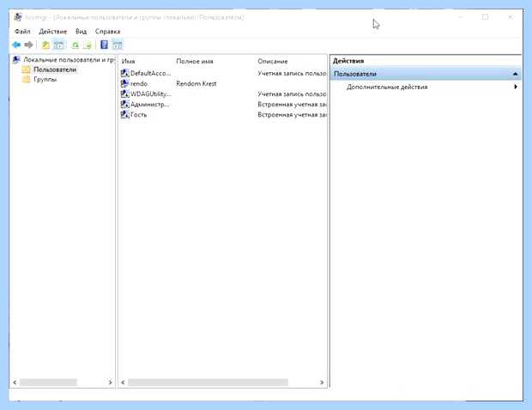Select the Администр... user name
This screenshot has width=532, height=410.
tap(149, 104)
